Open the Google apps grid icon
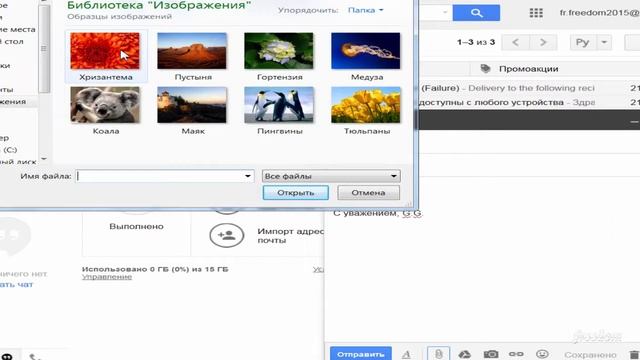The height and width of the screenshot is (360, 640). (x=536, y=13)
